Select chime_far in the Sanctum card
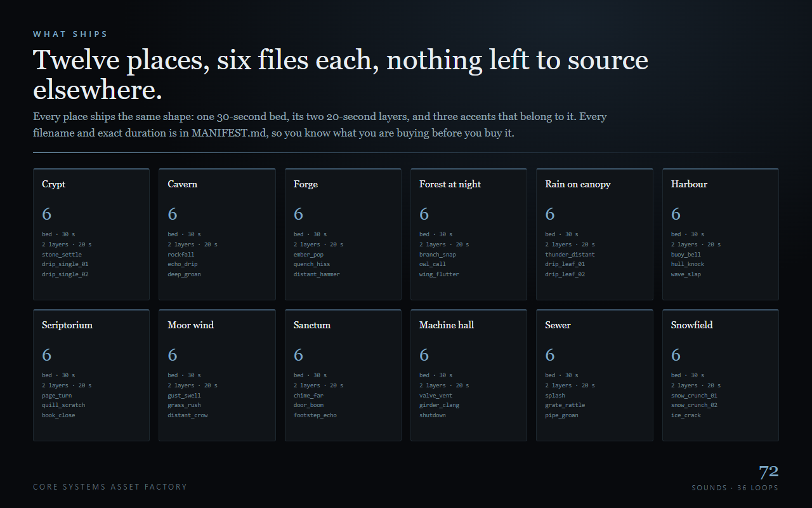This screenshot has height=508, width=812. pyautogui.click(x=308, y=396)
